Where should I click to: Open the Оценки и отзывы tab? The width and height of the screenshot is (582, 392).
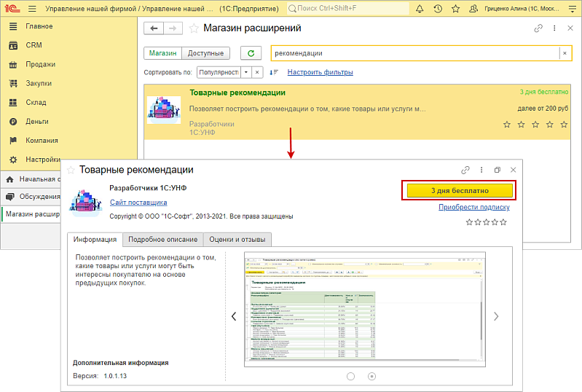(237, 239)
